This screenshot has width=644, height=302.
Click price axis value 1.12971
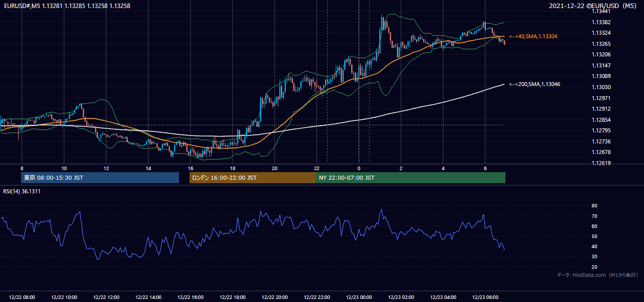click(x=601, y=98)
